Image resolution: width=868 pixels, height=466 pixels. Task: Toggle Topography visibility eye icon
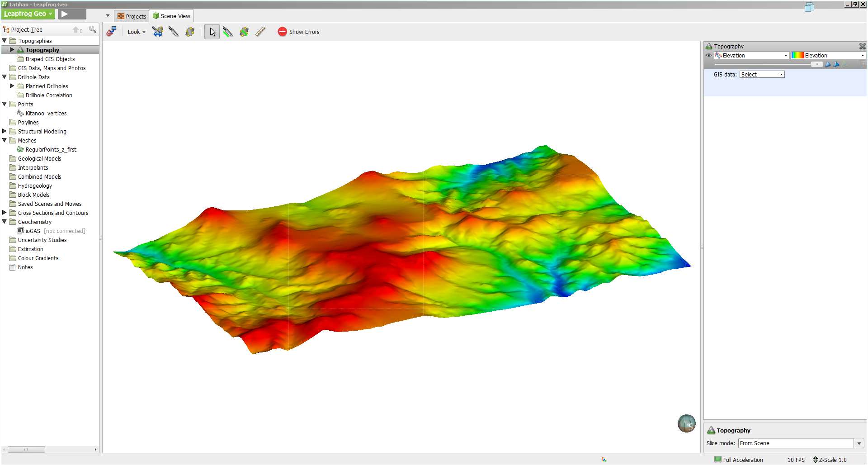(708, 55)
